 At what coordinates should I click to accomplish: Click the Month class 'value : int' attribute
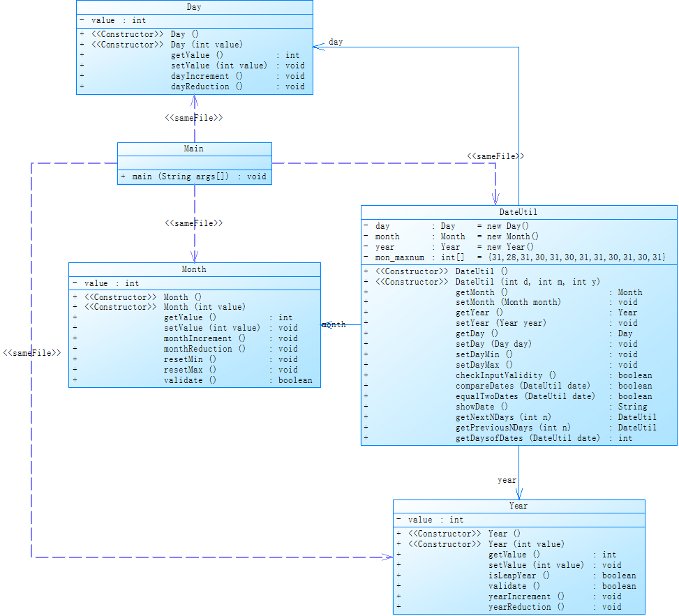(x=105, y=283)
